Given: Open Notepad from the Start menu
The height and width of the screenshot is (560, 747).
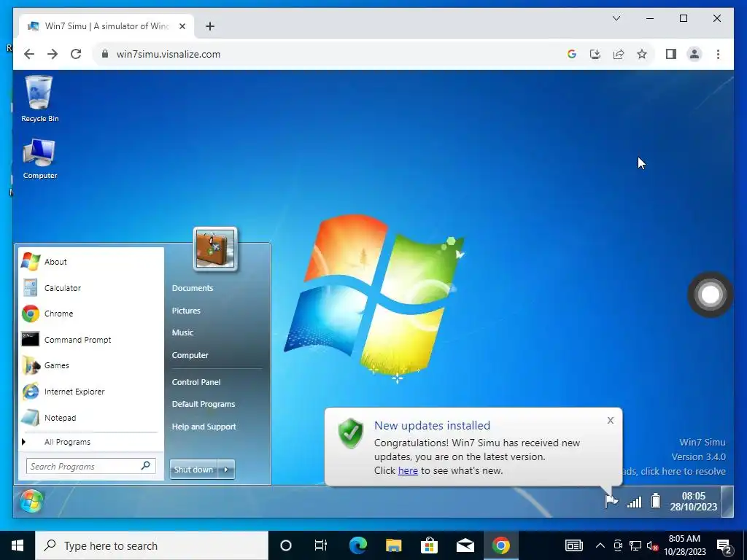Looking at the screenshot, I should tap(91, 418).
